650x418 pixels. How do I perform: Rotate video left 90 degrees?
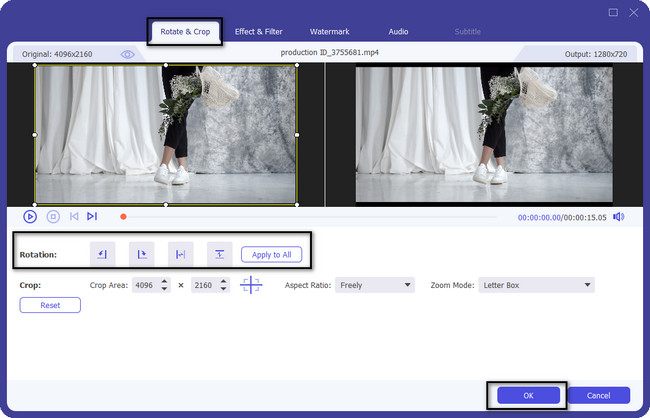(102, 254)
